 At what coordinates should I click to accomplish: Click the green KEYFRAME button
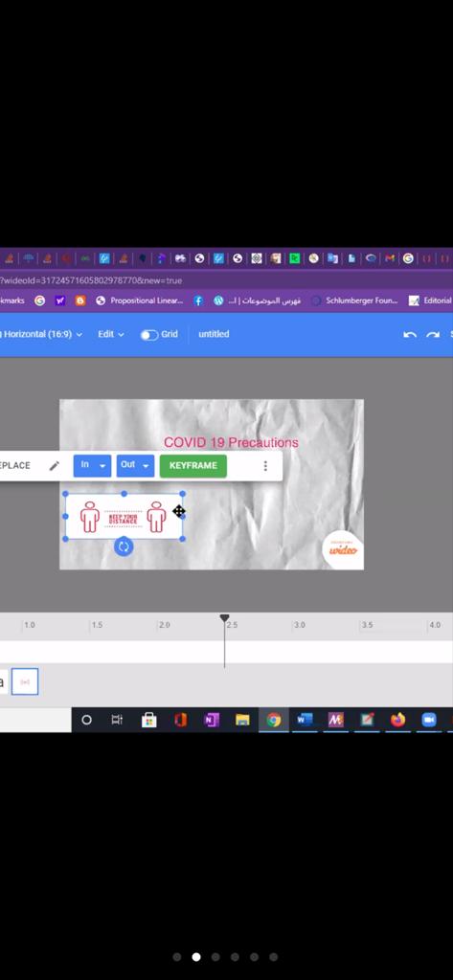(193, 466)
